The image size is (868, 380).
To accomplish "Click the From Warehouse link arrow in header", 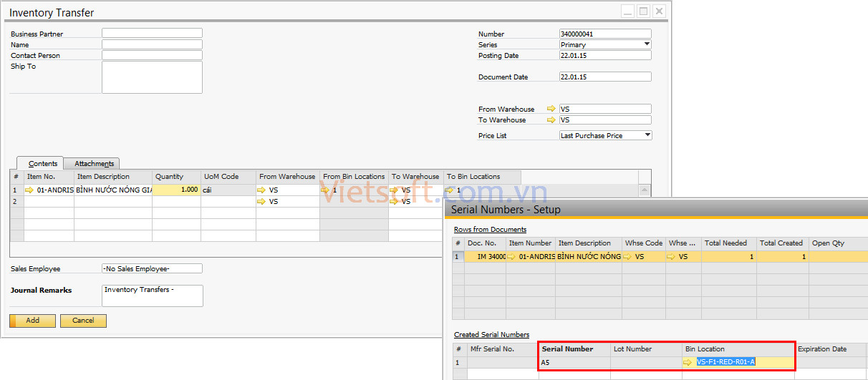I will click(551, 109).
